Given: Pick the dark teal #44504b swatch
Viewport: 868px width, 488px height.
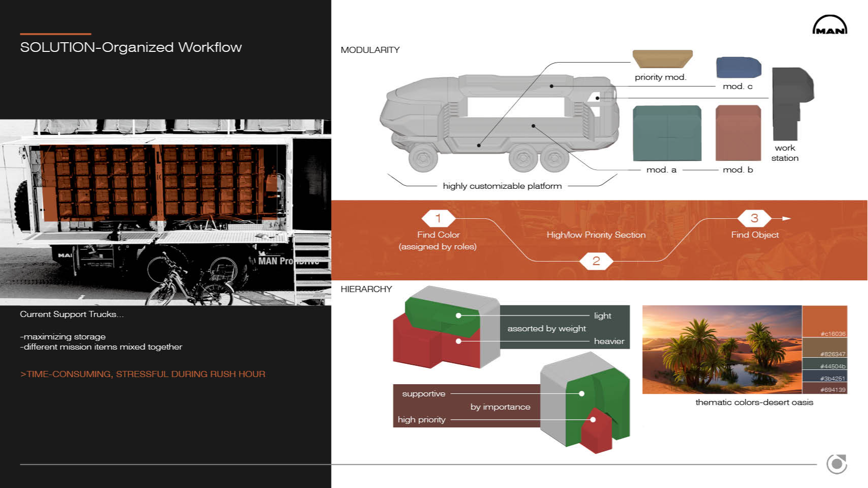Looking at the screenshot, I should point(825,364).
